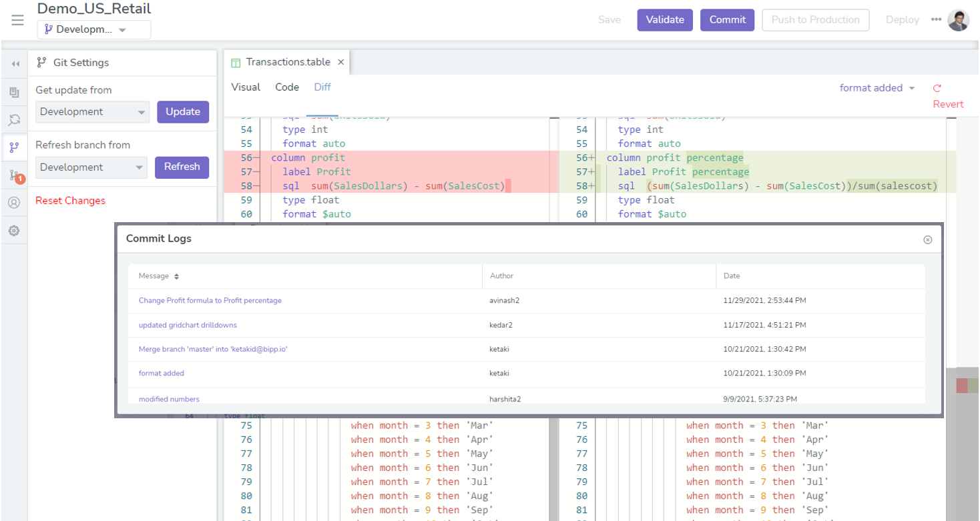Open the settings gear in the sidebar
This screenshot has height=521, width=980.
point(14,230)
